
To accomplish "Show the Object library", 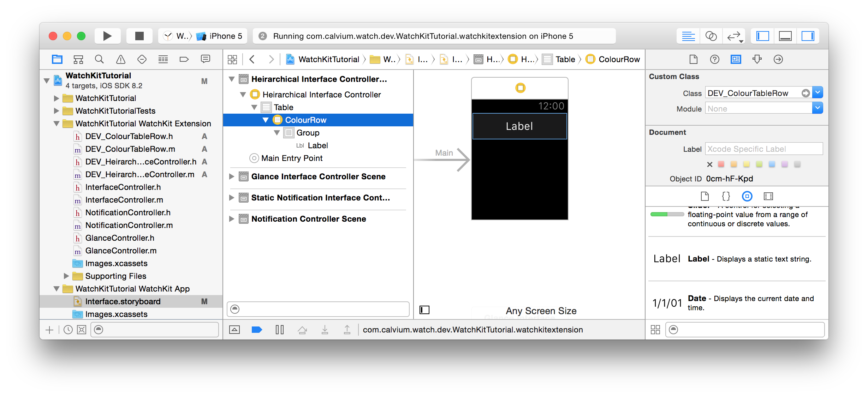I will pyautogui.click(x=747, y=196).
